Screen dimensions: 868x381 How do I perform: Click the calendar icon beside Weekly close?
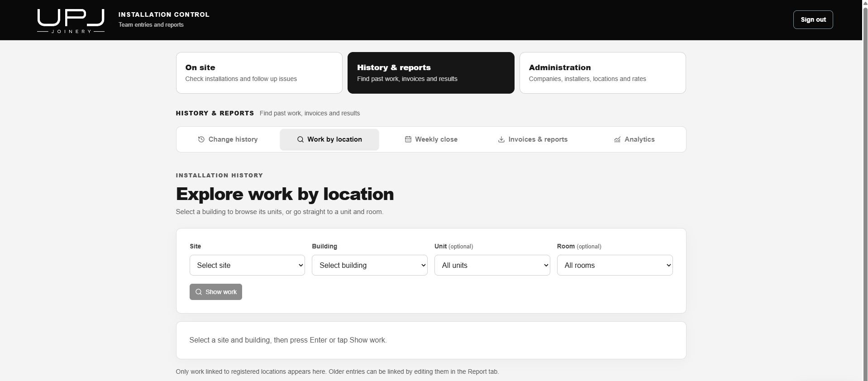click(408, 139)
